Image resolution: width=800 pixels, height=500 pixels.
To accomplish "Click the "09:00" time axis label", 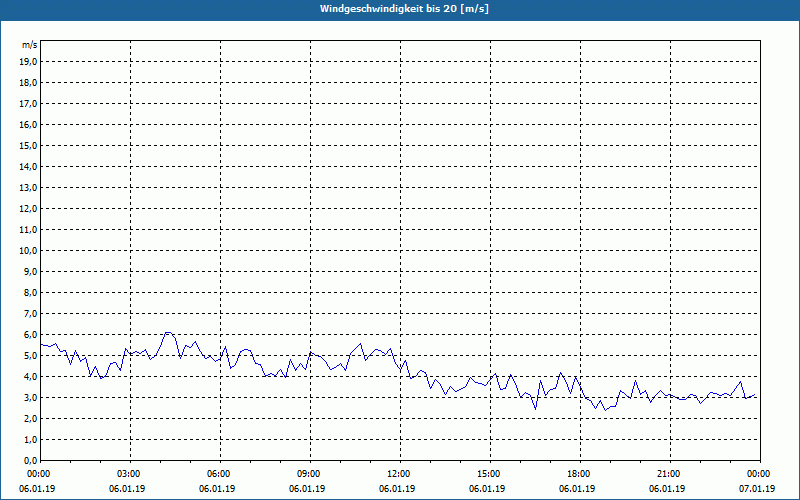I will (310, 474).
